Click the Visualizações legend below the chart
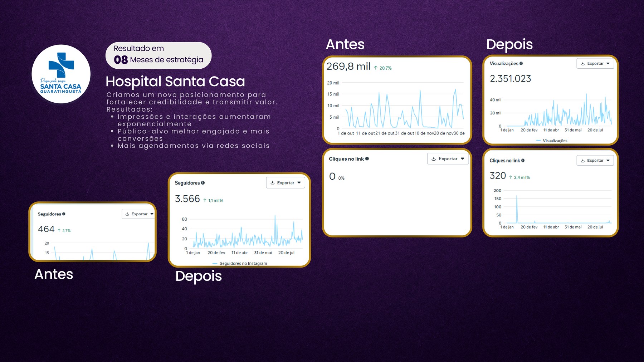The image size is (644, 362). [552, 141]
